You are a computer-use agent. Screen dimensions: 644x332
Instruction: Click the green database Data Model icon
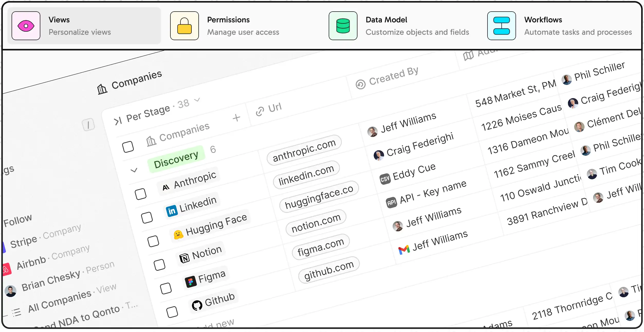click(343, 26)
